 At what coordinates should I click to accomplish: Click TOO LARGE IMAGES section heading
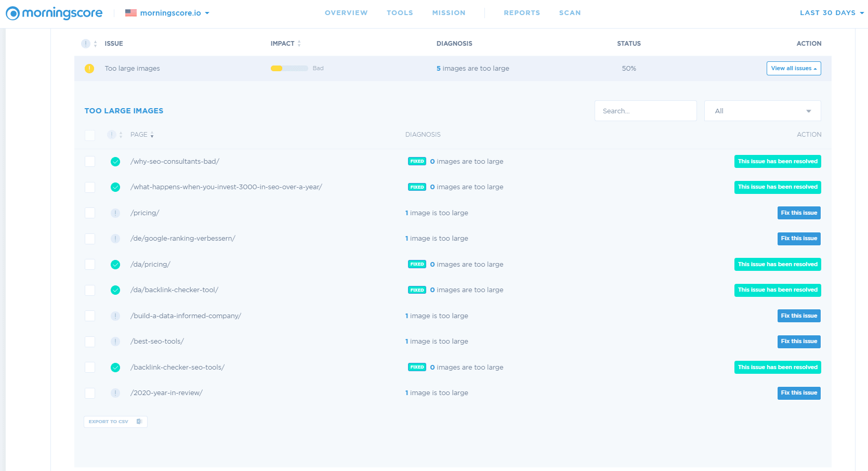tap(124, 111)
